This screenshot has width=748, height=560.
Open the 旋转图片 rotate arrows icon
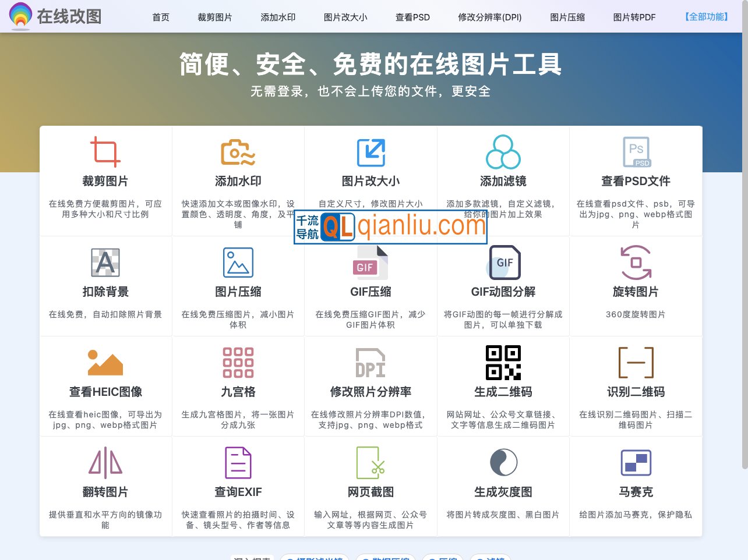click(636, 263)
